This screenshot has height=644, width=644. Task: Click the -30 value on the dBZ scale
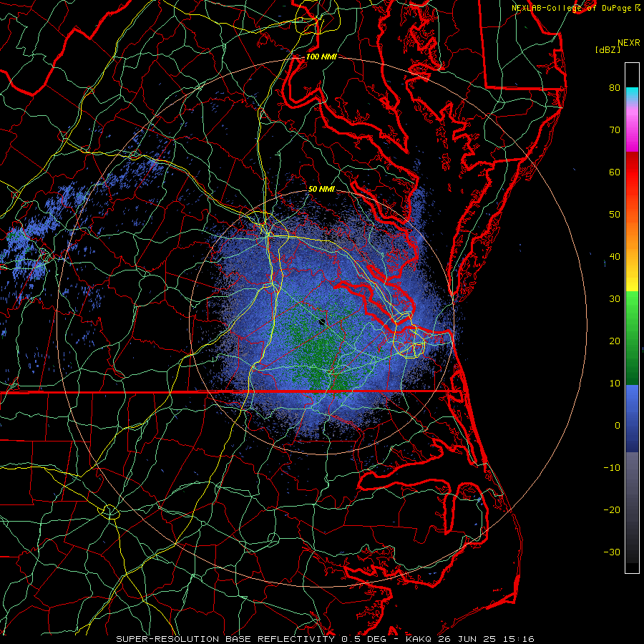[x=612, y=552]
